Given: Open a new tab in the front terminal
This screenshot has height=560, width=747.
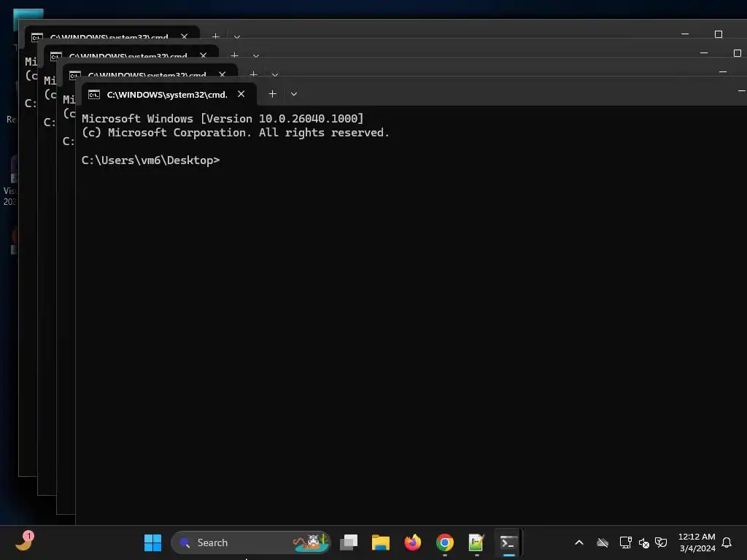Looking at the screenshot, I should (273, 94).
